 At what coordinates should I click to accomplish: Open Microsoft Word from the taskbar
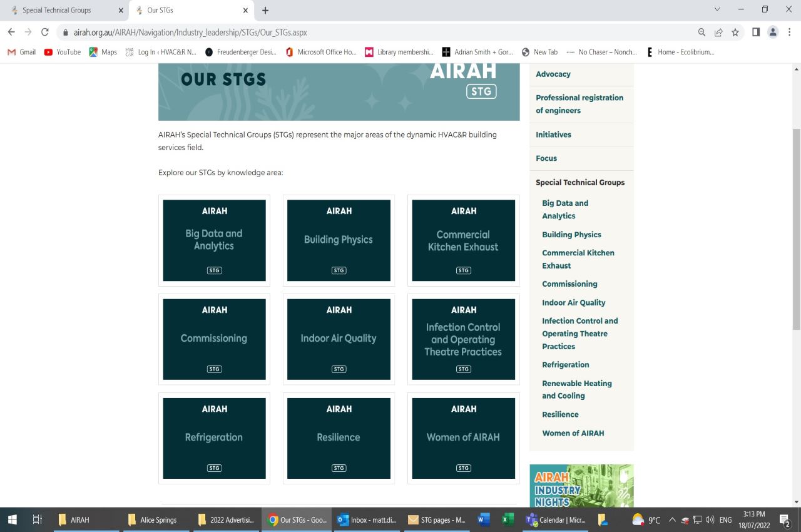coord(483,519)
